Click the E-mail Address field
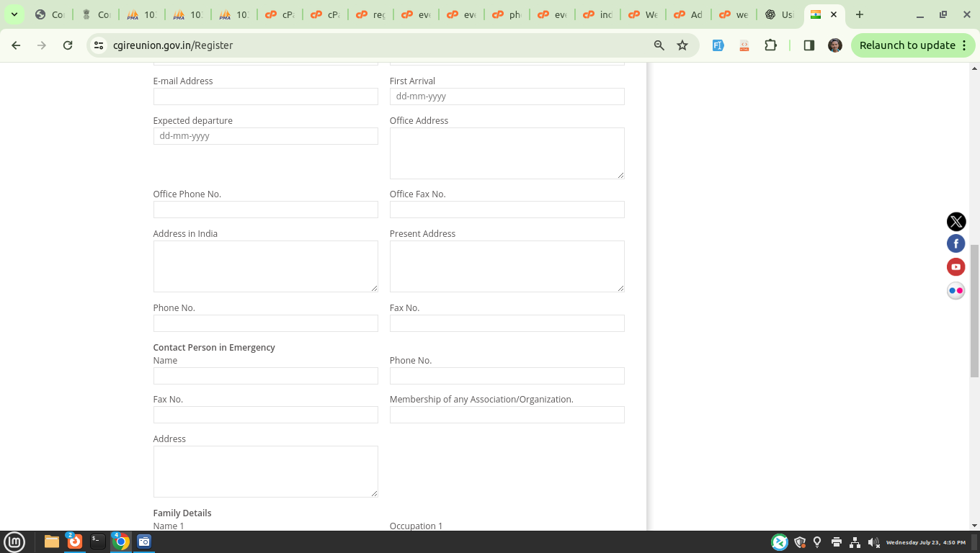This screenshot has width=980, height=553. coord(265,96)
